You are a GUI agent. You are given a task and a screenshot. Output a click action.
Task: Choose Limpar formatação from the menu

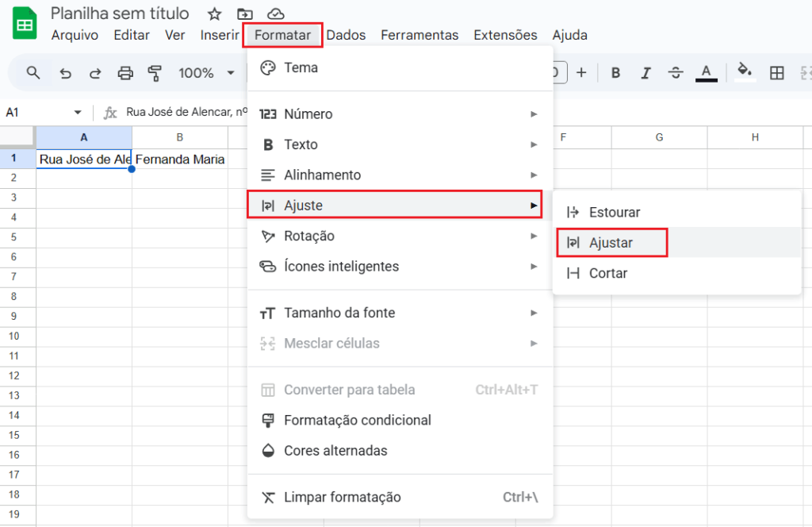340,498
